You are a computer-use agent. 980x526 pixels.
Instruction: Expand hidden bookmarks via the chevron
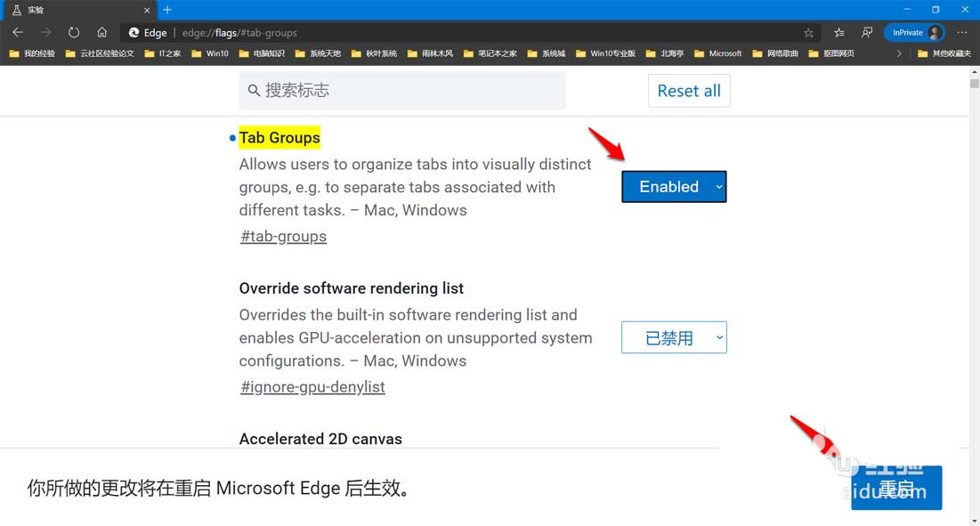[898, 53]
